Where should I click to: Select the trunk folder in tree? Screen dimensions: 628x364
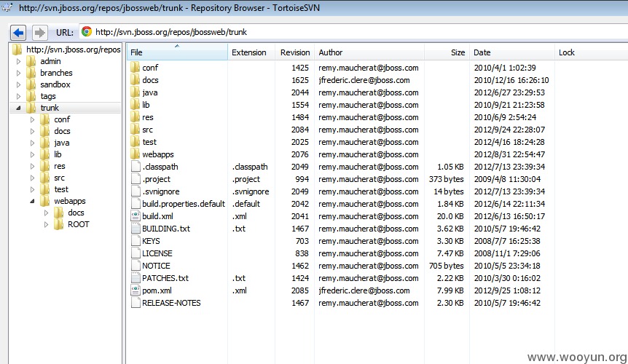click(x=50, y=108)
